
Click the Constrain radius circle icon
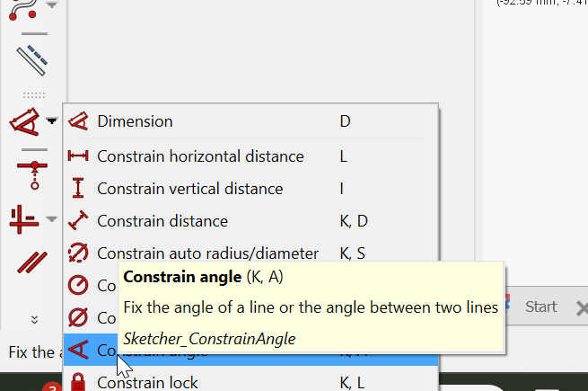[x=79, y=286]
